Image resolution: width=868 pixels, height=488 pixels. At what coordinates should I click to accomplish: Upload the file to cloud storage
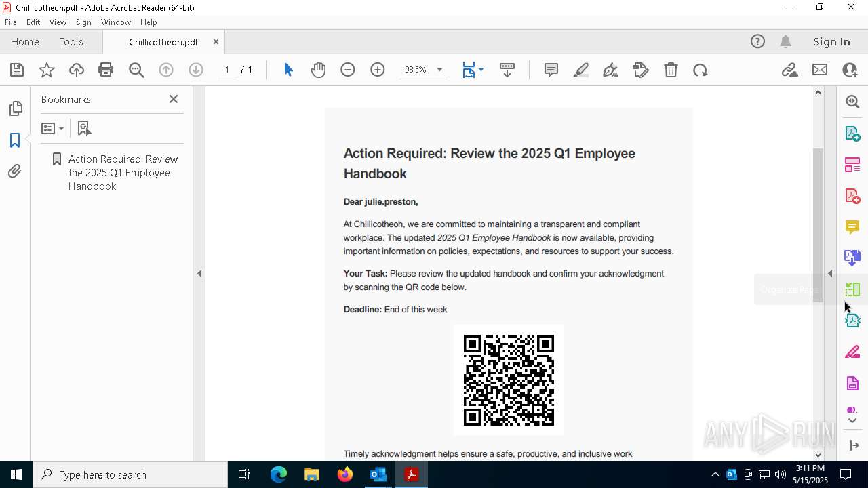[x=77, y=70]
